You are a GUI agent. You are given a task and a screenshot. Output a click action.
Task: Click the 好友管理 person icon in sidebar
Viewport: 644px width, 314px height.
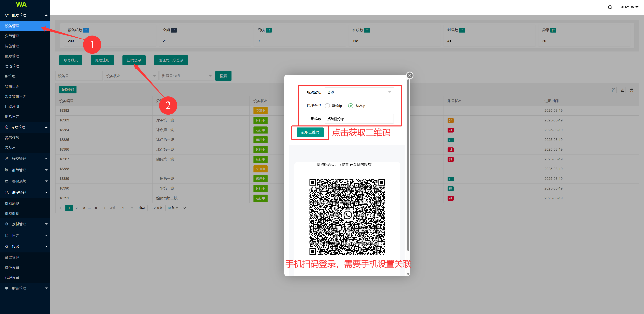7,159
